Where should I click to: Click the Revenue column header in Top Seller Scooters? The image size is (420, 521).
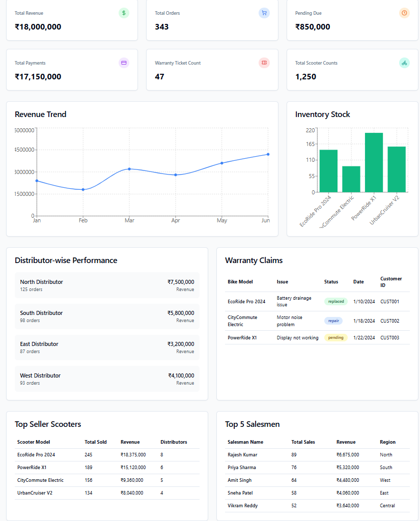130,442
